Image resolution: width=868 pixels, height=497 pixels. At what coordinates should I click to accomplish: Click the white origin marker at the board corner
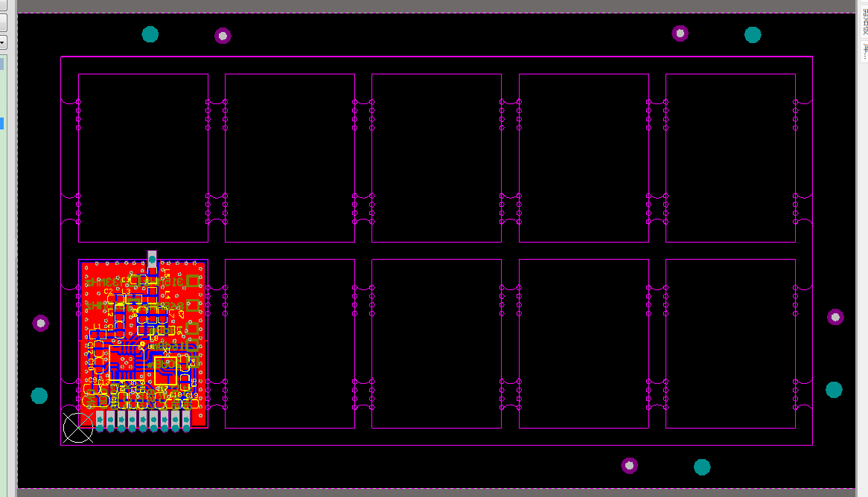click(78, 428)
